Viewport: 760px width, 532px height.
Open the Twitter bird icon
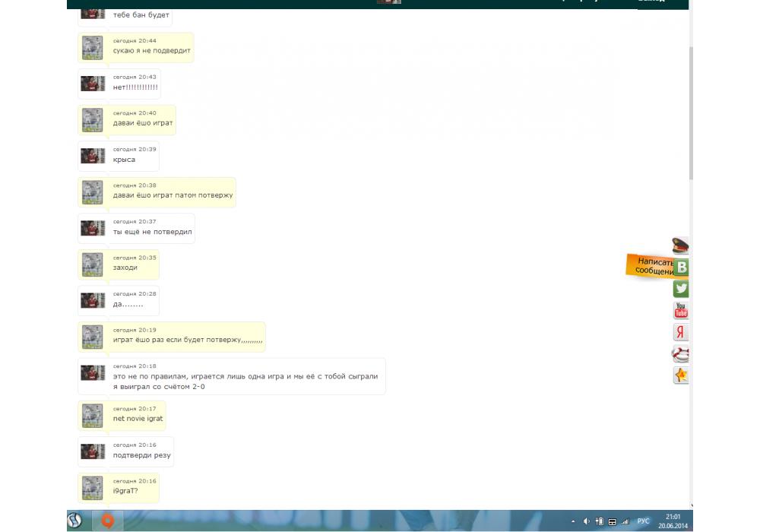(681, 289)
